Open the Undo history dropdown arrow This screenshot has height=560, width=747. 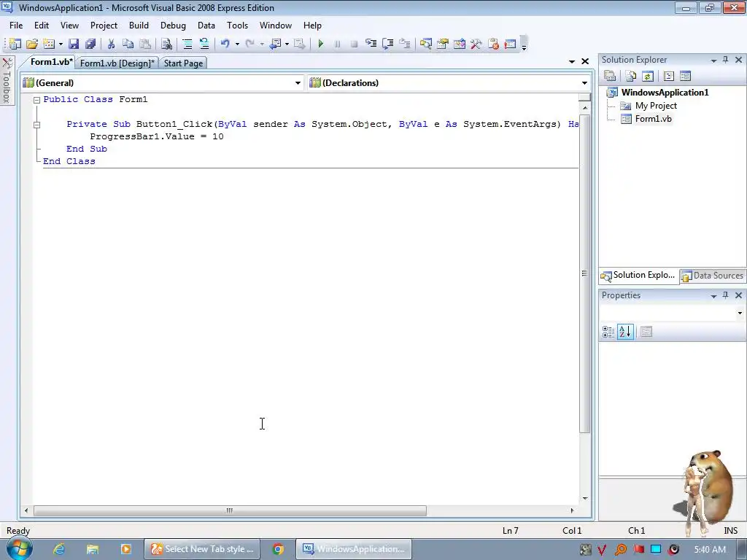[237, 44]
